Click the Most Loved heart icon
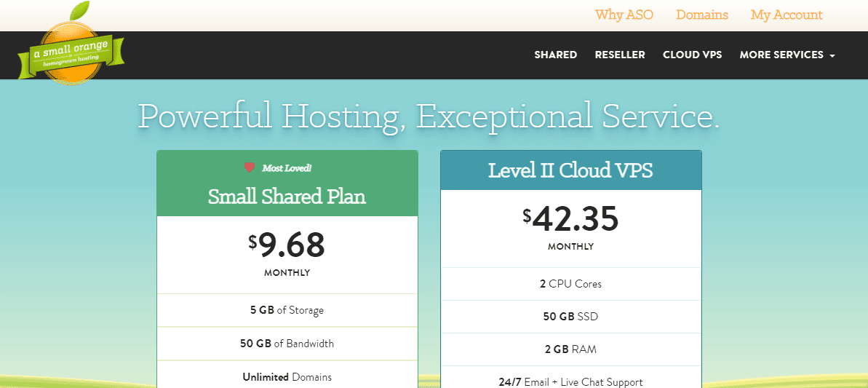 coord(250,167)
